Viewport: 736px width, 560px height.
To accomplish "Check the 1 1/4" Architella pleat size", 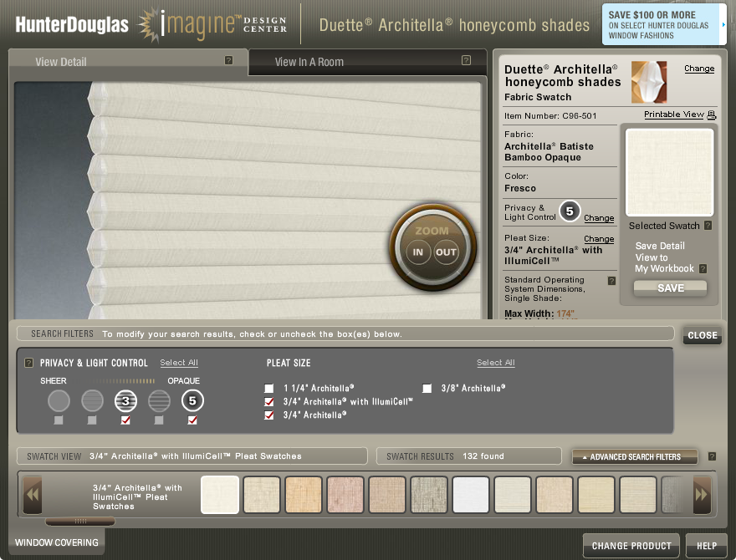I will (269, 389).
